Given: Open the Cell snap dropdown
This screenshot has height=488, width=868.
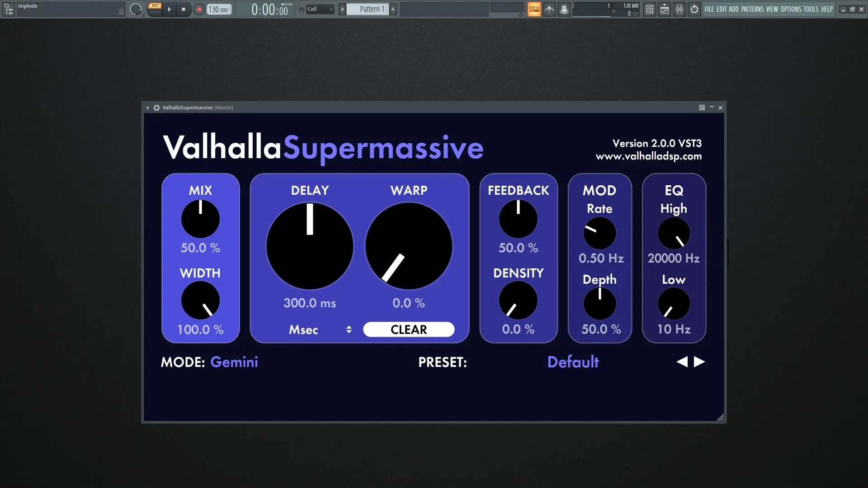Looking at the screenshot, I should point(320,9).
